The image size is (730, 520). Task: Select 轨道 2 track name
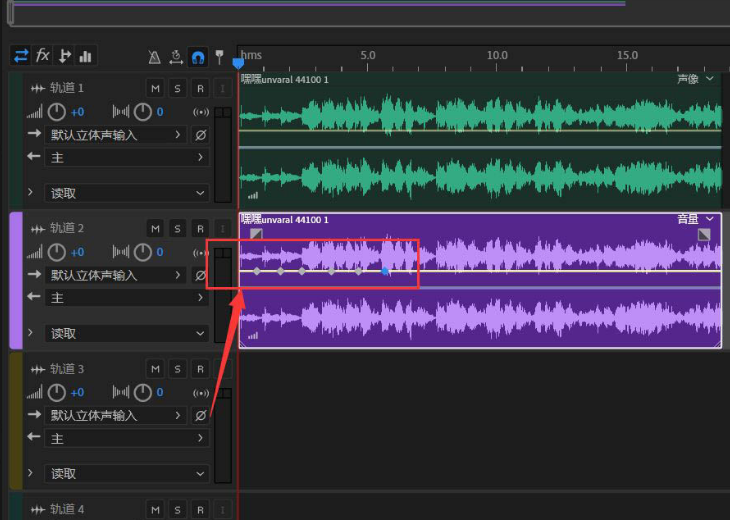(x=67, y=228)
